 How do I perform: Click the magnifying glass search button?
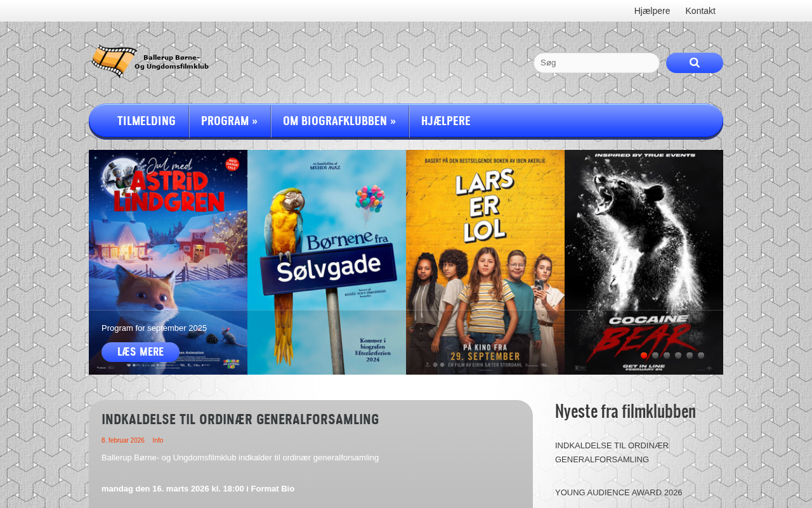click(695, 63)
